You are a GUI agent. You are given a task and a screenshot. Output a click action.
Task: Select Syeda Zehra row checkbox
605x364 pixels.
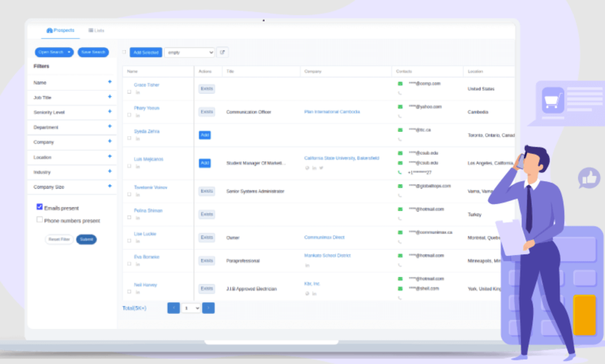tap(129, 139)
